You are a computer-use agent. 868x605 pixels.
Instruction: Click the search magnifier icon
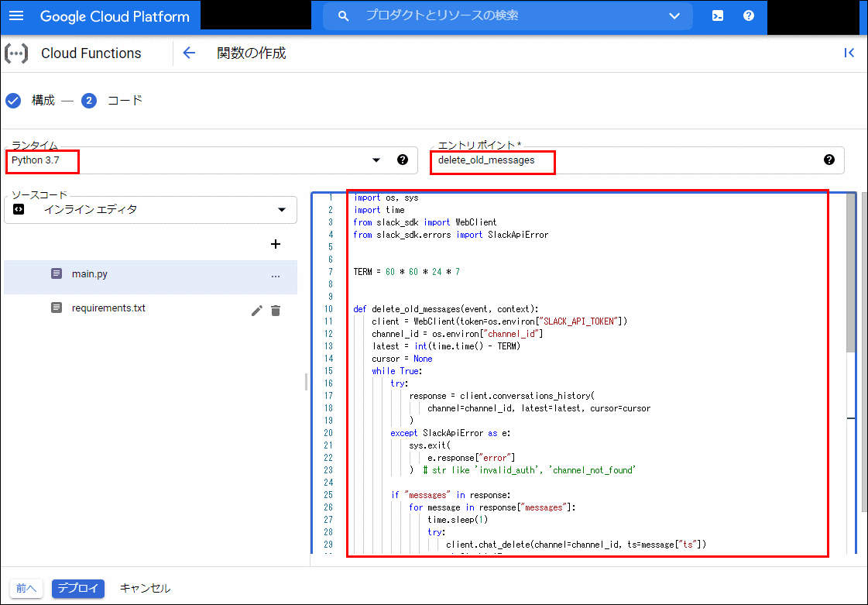point(343,16)
